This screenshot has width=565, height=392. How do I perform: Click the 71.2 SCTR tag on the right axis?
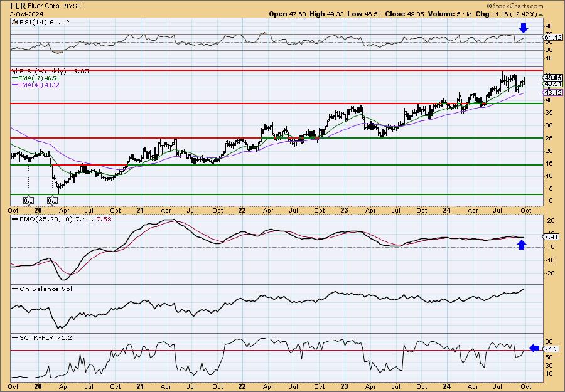(x=552, y=349)
